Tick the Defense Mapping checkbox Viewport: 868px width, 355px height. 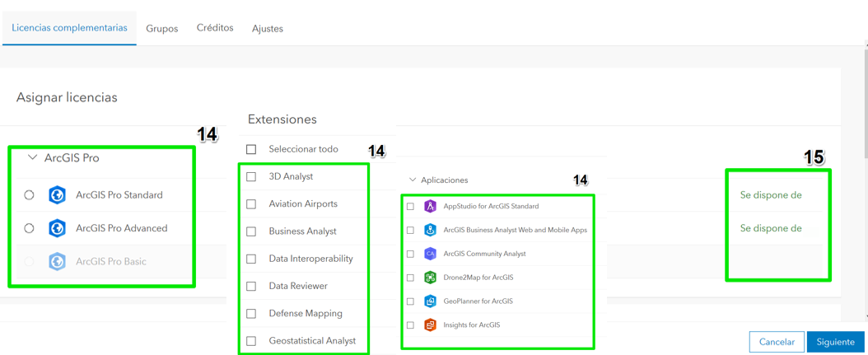pos(251,314)
